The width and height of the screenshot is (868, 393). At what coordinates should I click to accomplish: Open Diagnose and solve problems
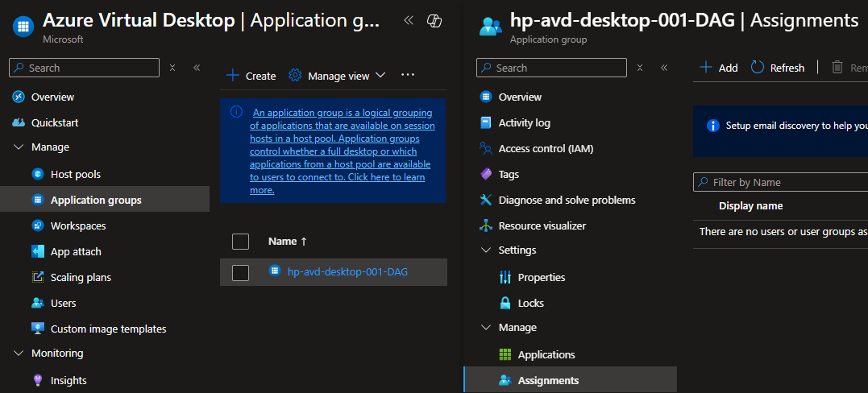566,200
